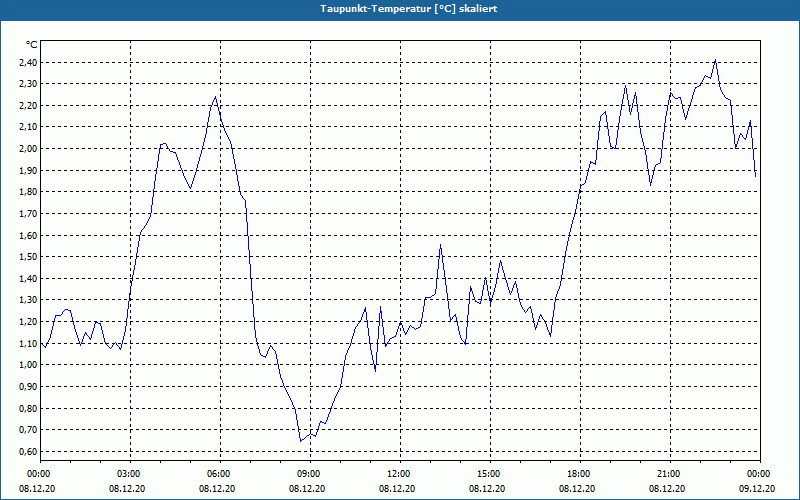This screenshot has width=800, height=500.
Task: Click the "00:00" time label above the first 08.12.20
Action: (x=40, y=474)
